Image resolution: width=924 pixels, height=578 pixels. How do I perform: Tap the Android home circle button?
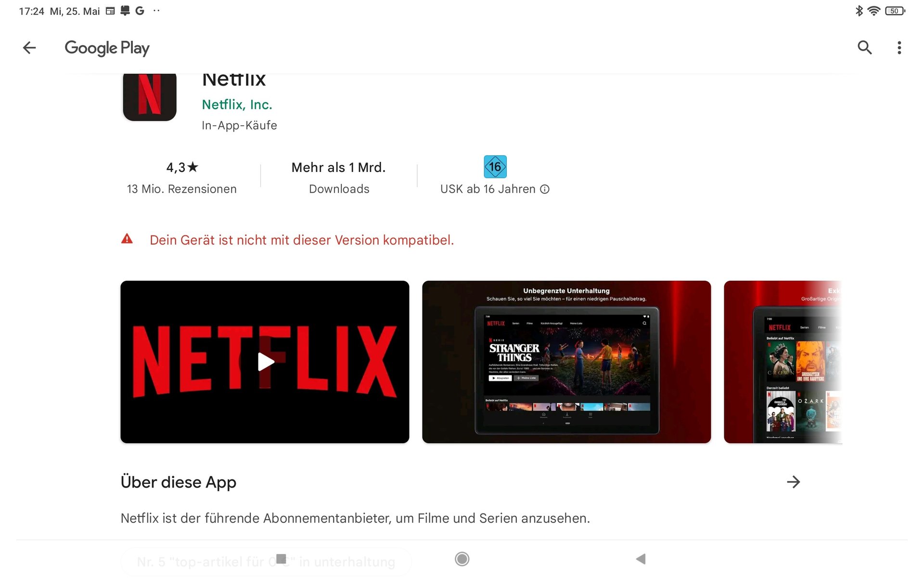[x=462, y=559]
